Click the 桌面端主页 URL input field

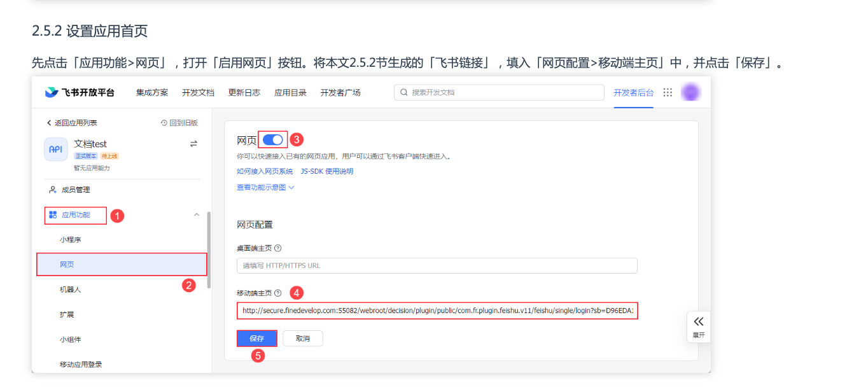tap(437, 265)
